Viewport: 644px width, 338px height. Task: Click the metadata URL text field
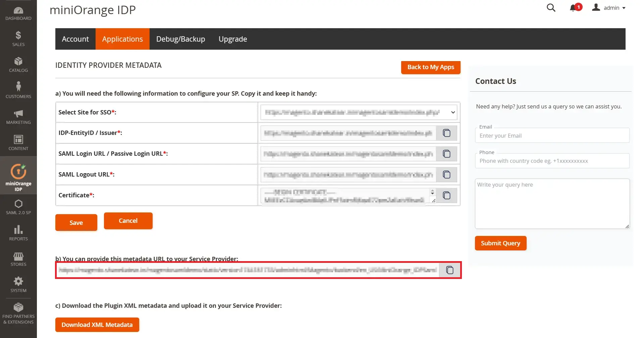click(x=248, y=270)
